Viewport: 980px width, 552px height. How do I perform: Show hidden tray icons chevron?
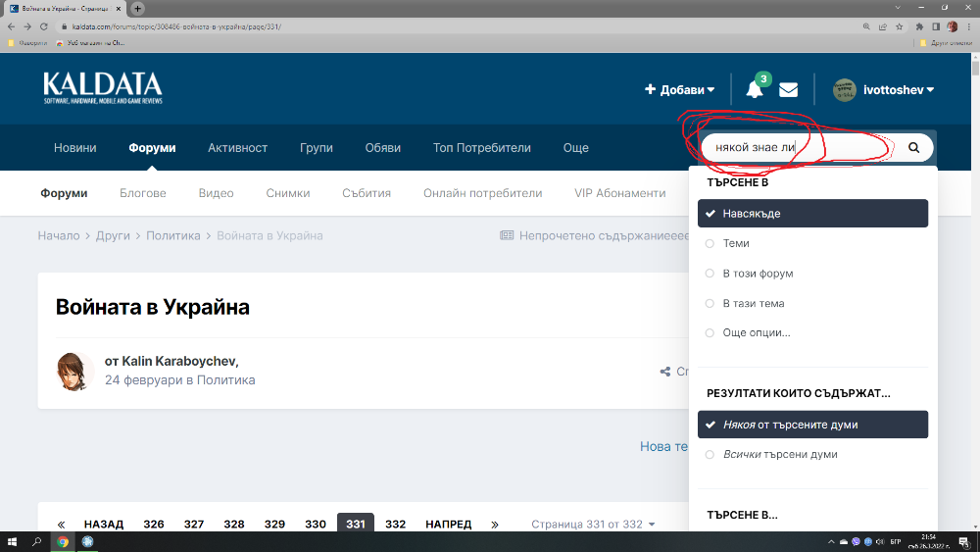(x=831, y=541)
